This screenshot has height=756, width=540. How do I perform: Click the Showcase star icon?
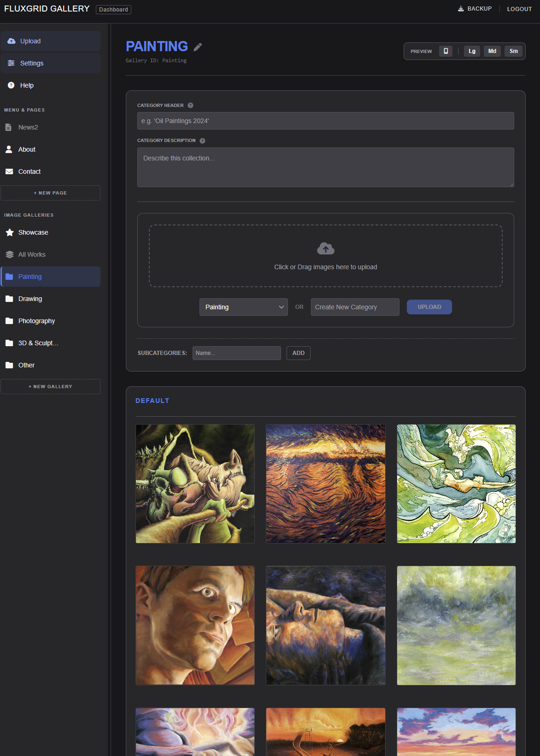(x=9, y=232)
